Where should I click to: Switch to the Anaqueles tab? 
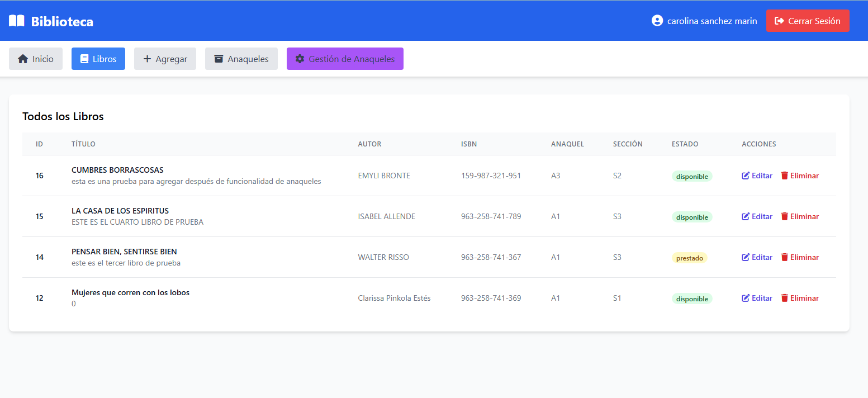241,59
